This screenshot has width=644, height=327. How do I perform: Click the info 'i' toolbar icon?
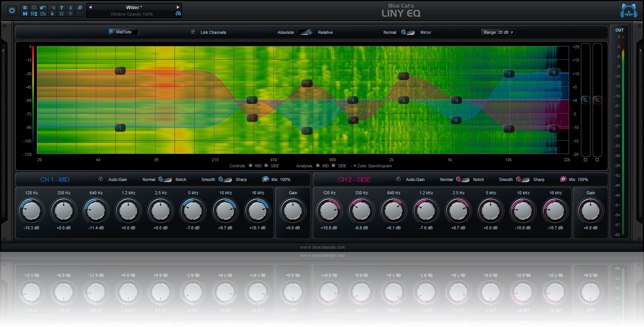(70, 8)
